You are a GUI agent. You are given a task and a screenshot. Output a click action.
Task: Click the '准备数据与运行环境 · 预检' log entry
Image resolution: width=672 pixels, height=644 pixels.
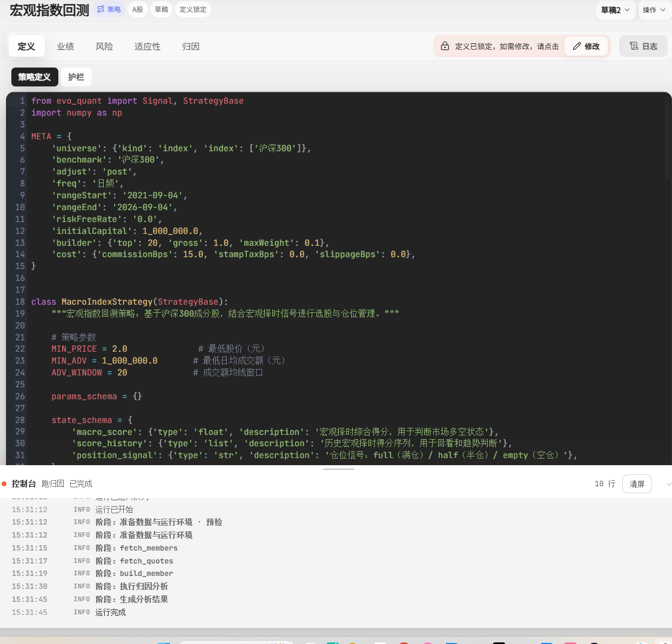[159, 522]
